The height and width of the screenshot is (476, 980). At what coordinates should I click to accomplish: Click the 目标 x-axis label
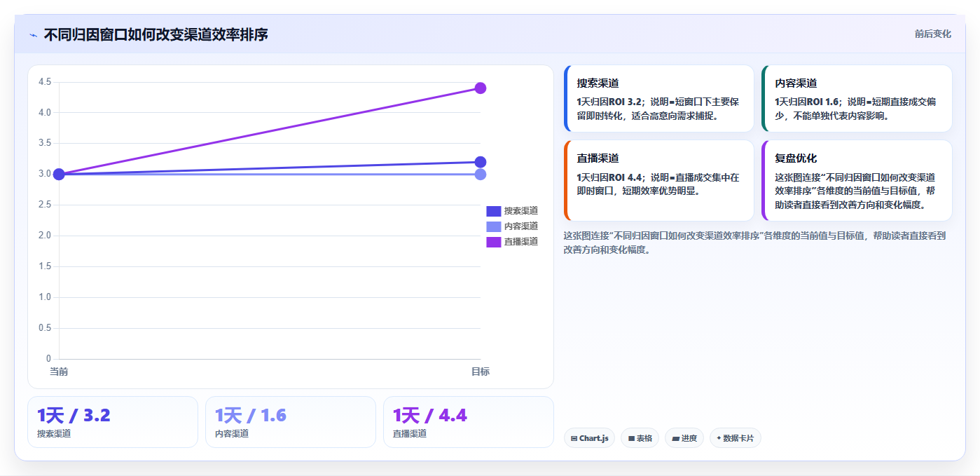pyautogui.click(x=481, y=372)
